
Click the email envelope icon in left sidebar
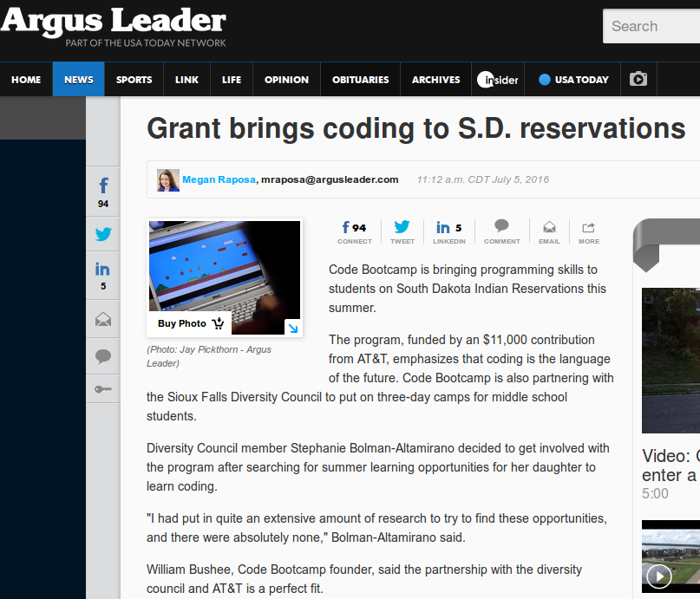click(x=103, y=320)
